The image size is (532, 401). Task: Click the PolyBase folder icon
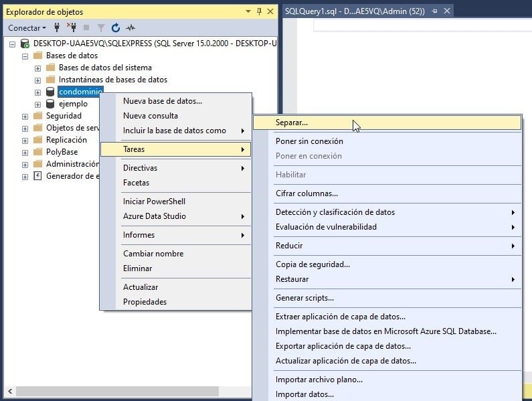37,152
